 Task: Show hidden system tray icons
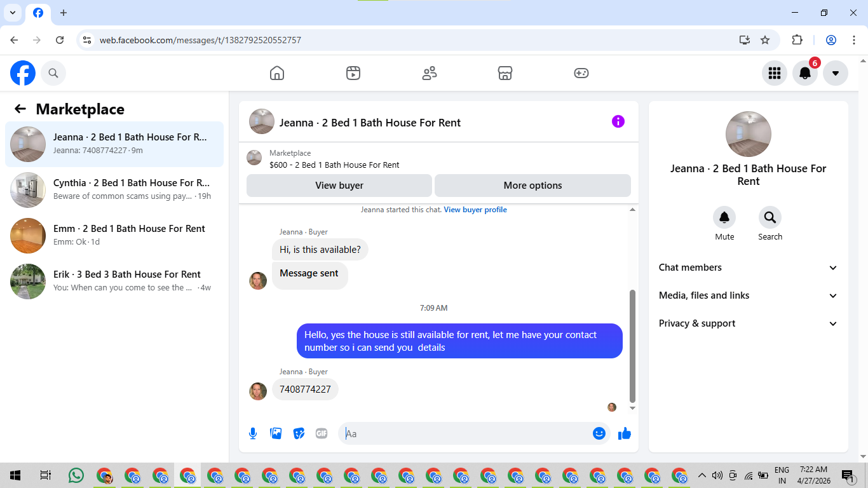point(702,475)
